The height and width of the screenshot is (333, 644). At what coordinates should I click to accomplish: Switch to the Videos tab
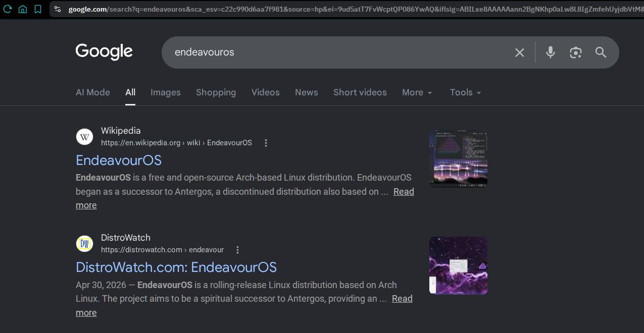[266, 92]
